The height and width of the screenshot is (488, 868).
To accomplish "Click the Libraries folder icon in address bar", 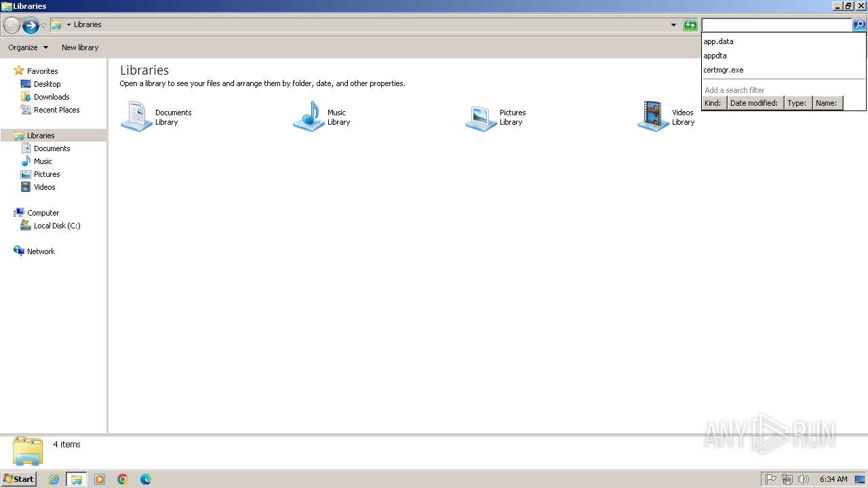I will (57, 25).
